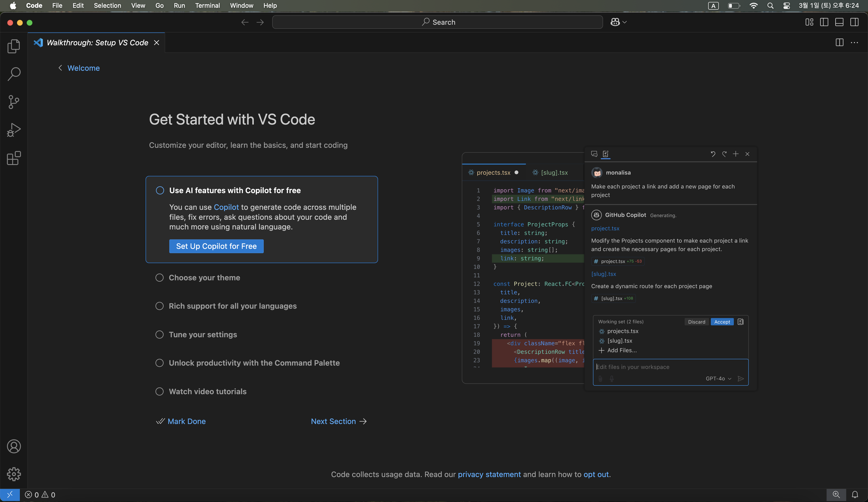
Task: Open the Selection menu
Action: coord(108,6)
